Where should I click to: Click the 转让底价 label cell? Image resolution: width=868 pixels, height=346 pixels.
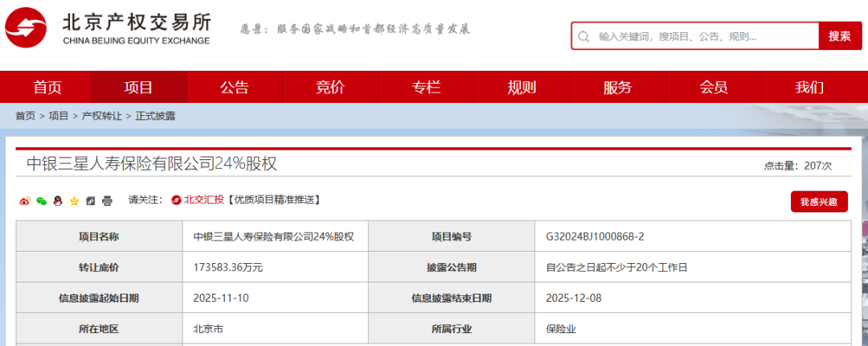pos(99,267)
